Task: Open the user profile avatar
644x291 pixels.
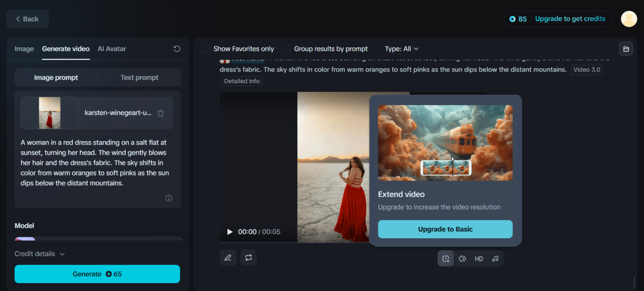Action: 629,19
